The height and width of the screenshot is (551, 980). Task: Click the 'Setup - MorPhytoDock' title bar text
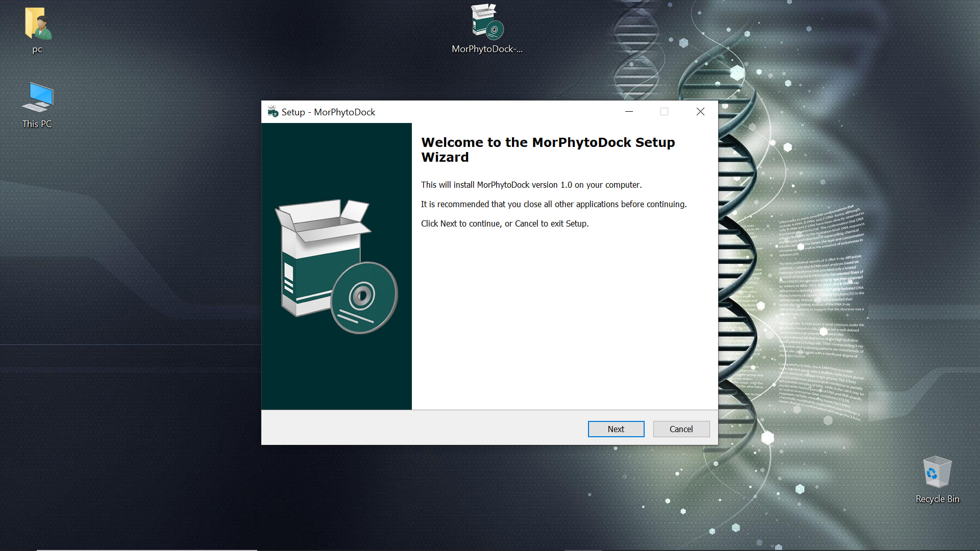(328, 112)
